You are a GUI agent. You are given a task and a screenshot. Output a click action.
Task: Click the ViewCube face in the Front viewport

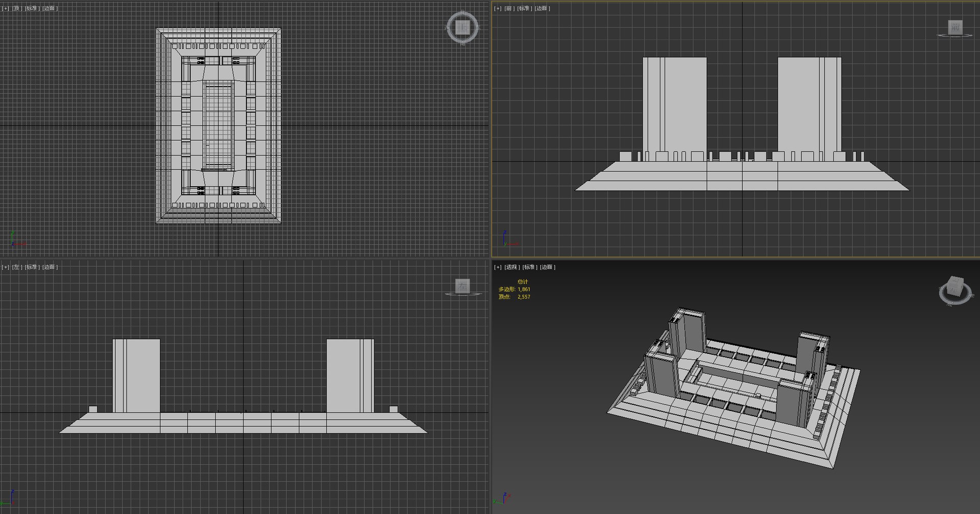point(955,27)
